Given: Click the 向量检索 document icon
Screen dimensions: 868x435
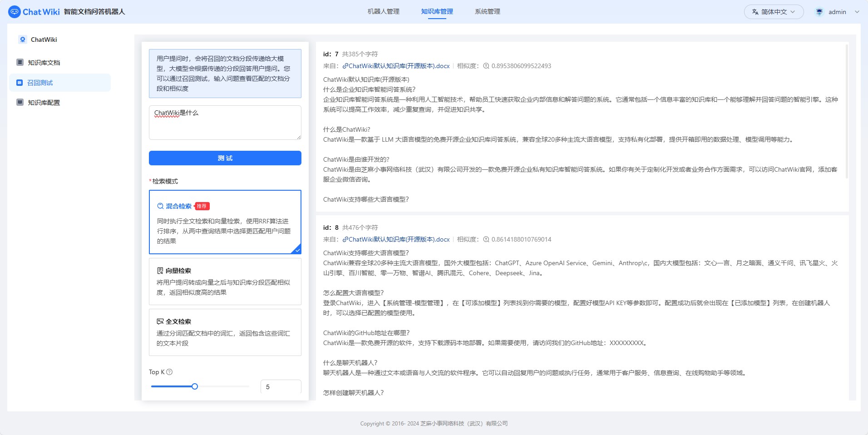Looking at the screenshot, I should (160, 271).
